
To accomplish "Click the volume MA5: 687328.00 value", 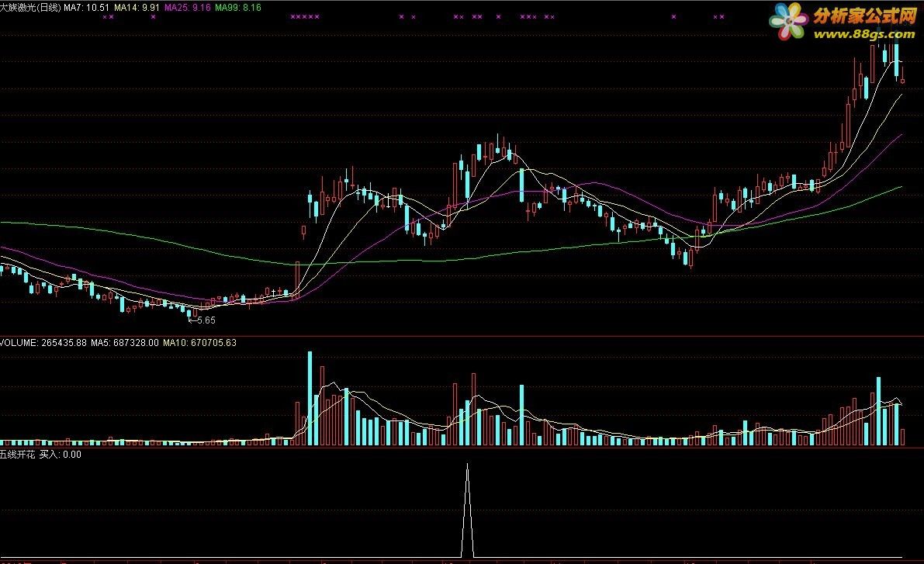I will (125, 342).
